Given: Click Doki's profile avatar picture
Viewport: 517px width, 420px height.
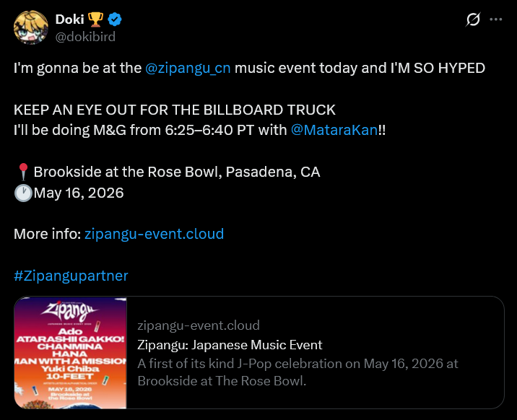Looking at the screenshot, I should 31,27.
